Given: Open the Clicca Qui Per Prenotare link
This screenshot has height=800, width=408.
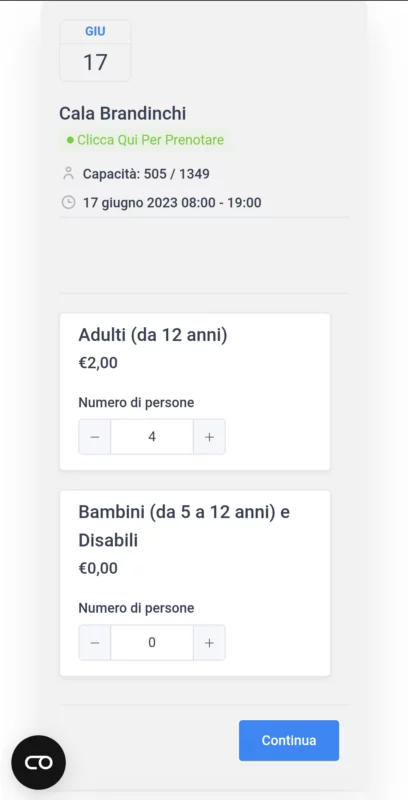Looking at the screenshot, I should point(150,140).
